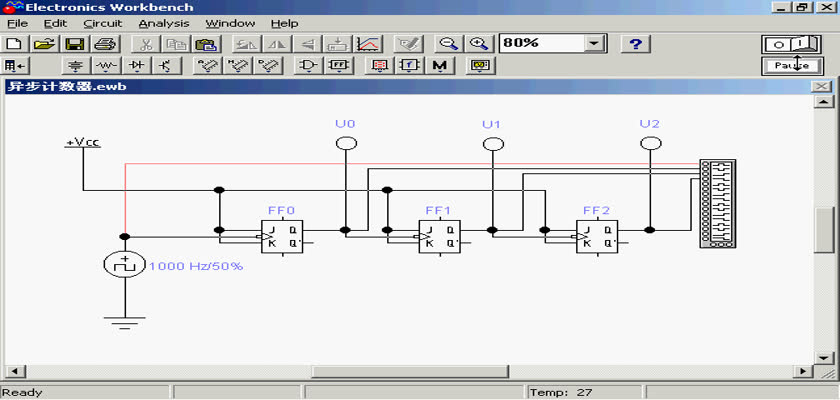Screen dimensions: 840x400
Task: Open the Logic Gates parts bin
Action: tap(308, 67)
